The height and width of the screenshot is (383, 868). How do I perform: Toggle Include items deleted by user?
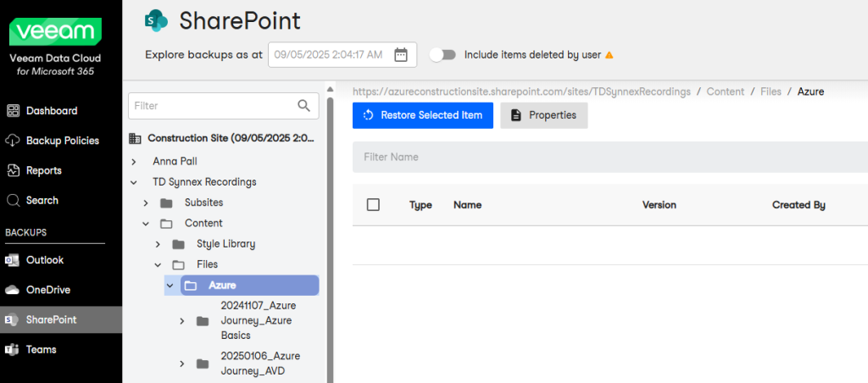point(442,55)
